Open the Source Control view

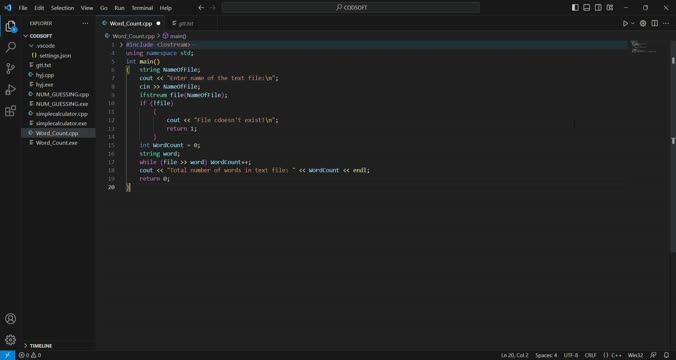click(x=10, y=68)
